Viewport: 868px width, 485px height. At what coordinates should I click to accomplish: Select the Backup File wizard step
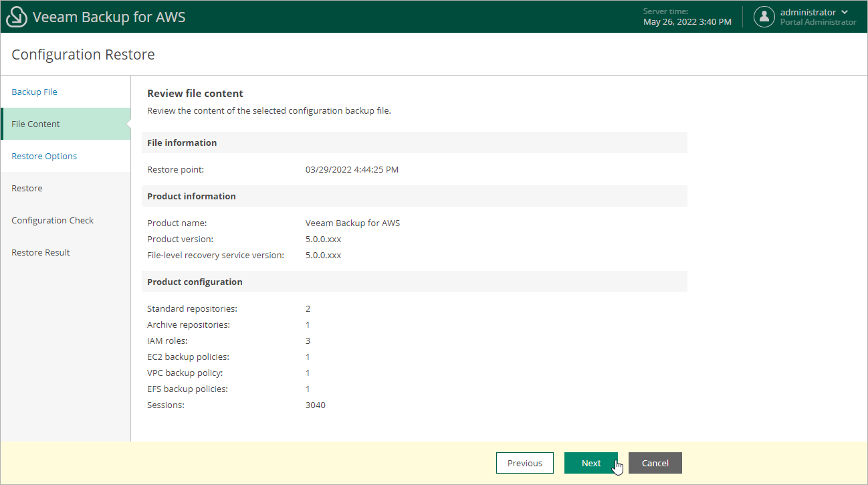tap(34, 92)
